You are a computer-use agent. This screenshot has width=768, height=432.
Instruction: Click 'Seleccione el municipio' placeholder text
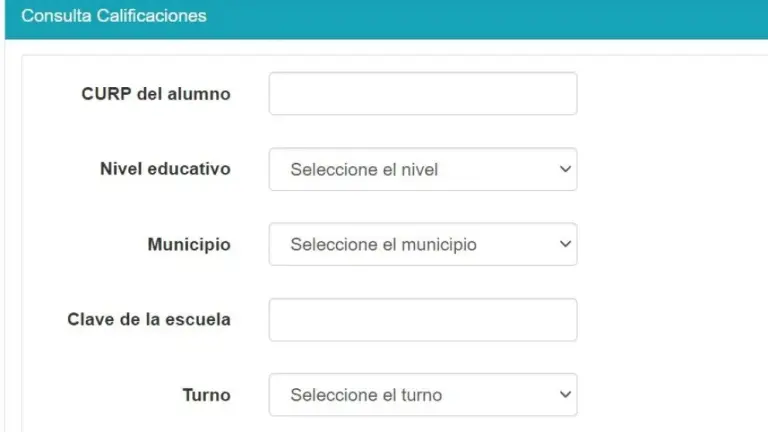click(384, 244)
